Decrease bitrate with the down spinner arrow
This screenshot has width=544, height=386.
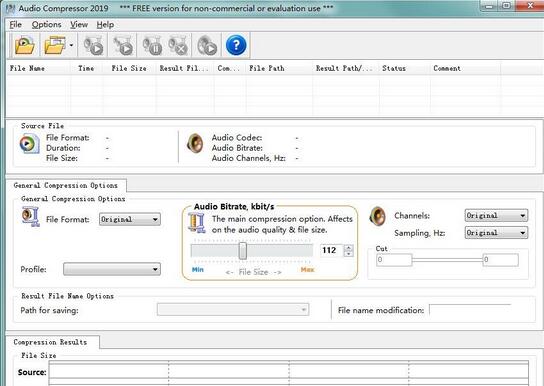pos(349,254)
